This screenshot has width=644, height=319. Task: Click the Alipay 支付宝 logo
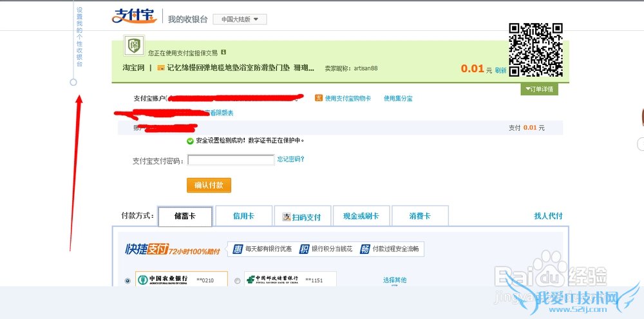(135, 17)
